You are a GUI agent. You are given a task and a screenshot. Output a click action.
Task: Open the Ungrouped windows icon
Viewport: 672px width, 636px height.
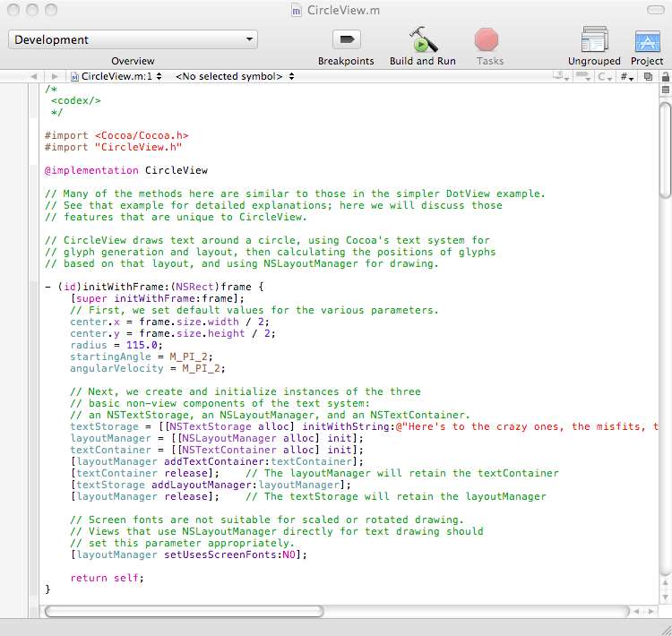tap(594, 40)
